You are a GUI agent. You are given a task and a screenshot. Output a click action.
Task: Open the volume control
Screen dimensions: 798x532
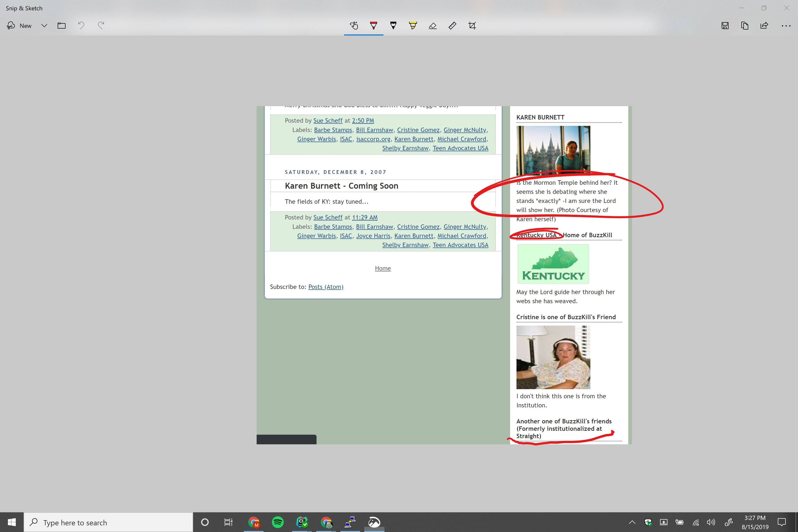(711, 522)
